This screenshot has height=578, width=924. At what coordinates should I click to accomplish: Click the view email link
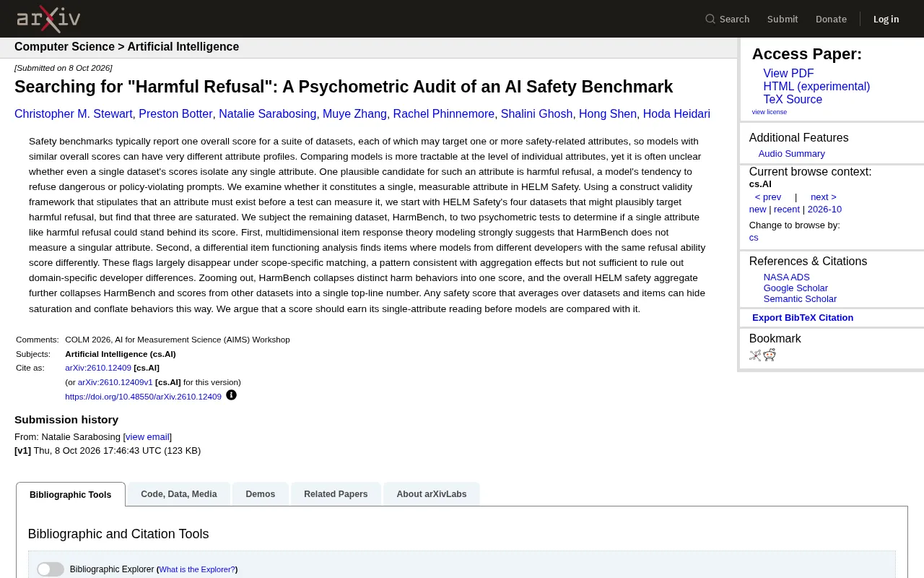click(x=147, y=437)
